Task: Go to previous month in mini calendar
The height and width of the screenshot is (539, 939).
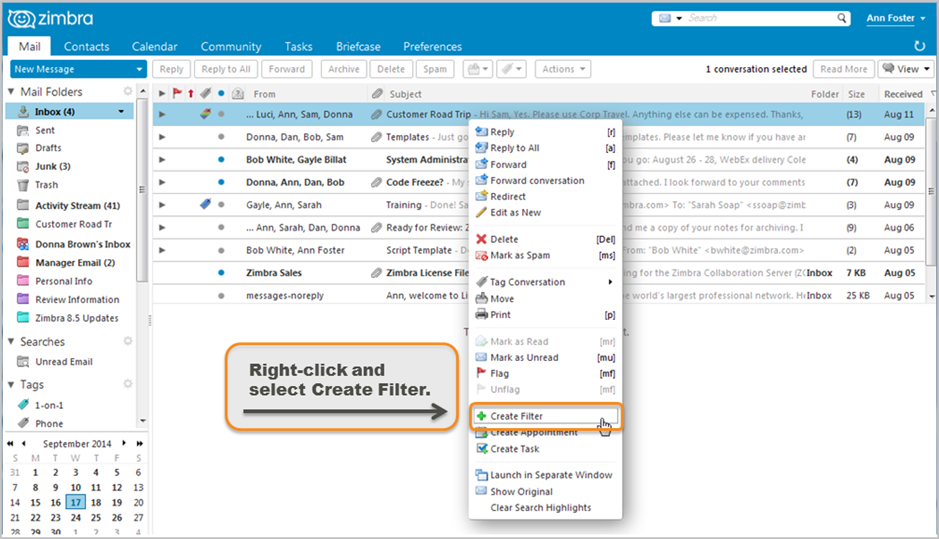Action: [24, 444]
